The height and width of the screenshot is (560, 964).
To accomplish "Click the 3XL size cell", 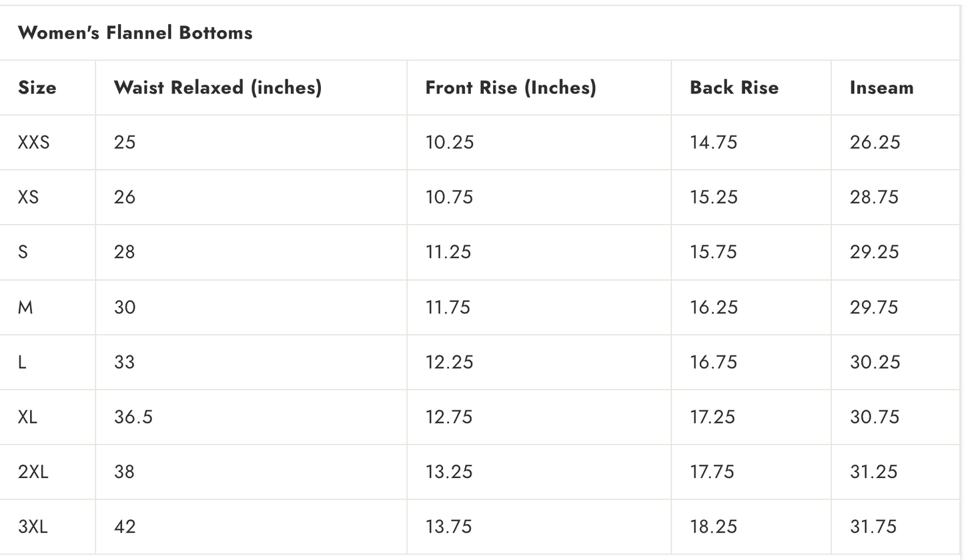I will click(x=33, y=527).
